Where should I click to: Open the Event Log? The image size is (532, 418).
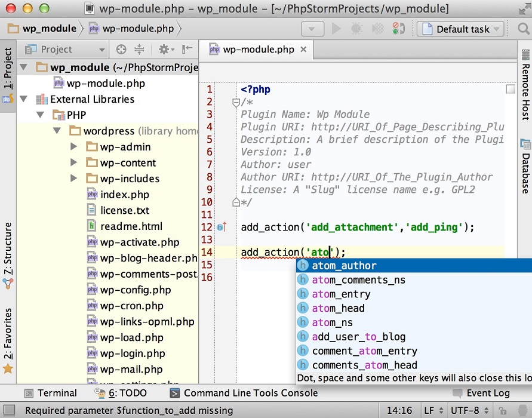[x=481, y=393]
